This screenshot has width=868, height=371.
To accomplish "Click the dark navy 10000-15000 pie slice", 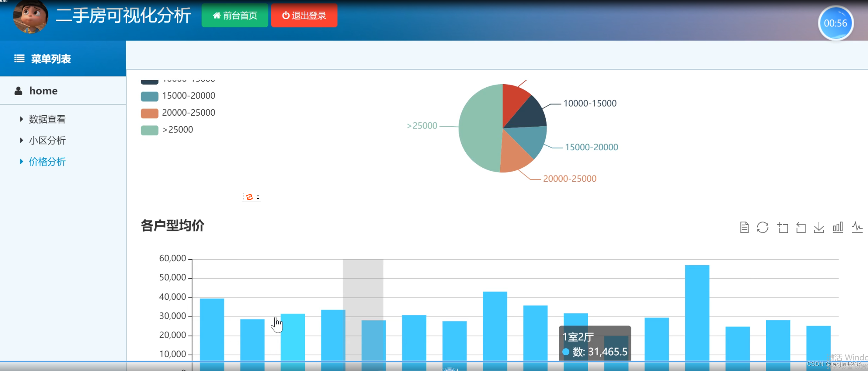I will [529, 114].
